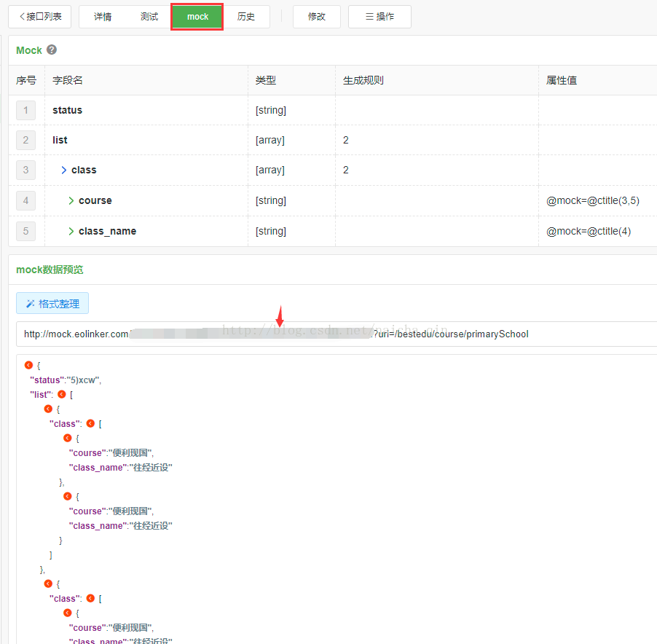Select the status field row
The height and width of the screenshot is (644, 657).
point(333,110)
